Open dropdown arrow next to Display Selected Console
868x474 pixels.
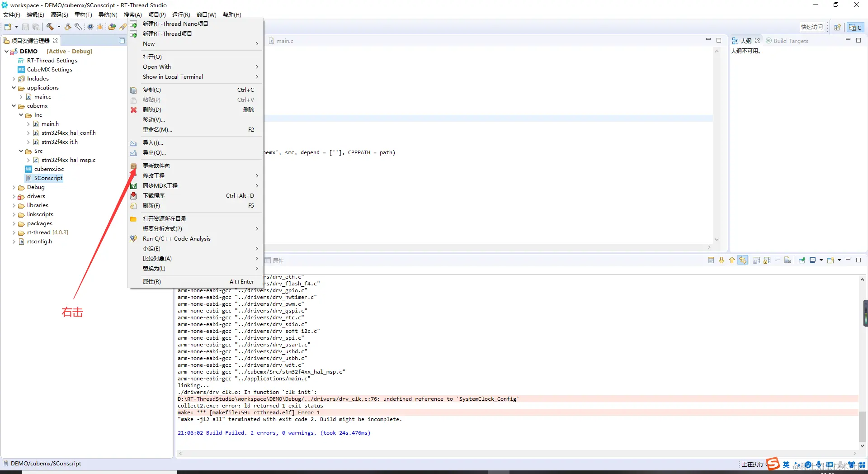pyautogui.click(x=821, y=260)
